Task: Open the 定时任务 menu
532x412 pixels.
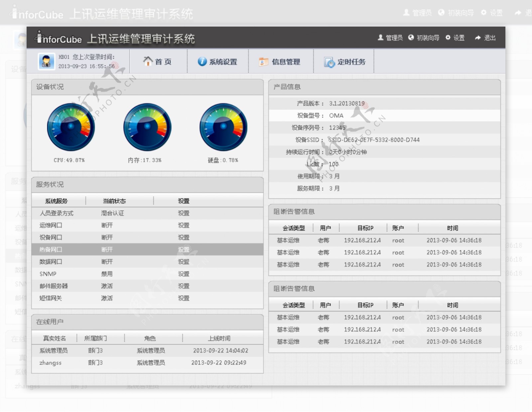Action: coord(344,62)
